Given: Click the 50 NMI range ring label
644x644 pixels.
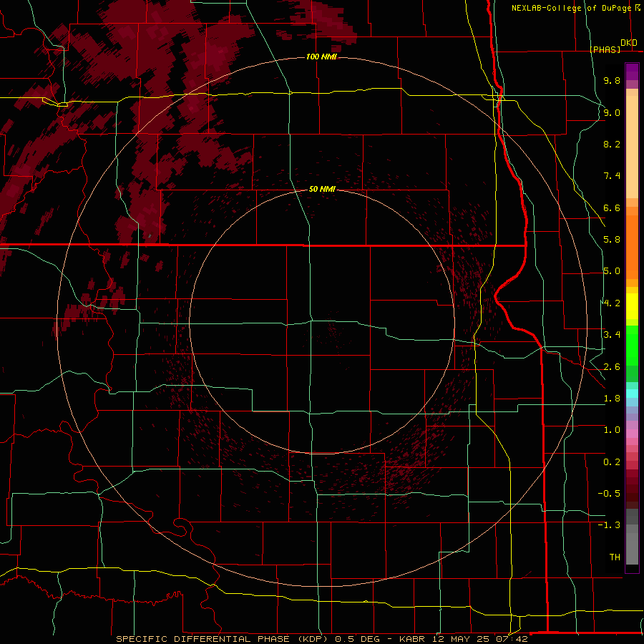Looking at the screenshot, I should click(x=322, y=190).
